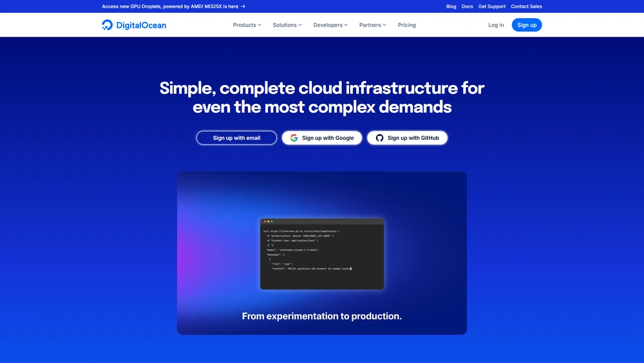Click the arrow after the AMD MI325X announcement
The width and height of the screenshot is (644, 363).
click(243, 6)
